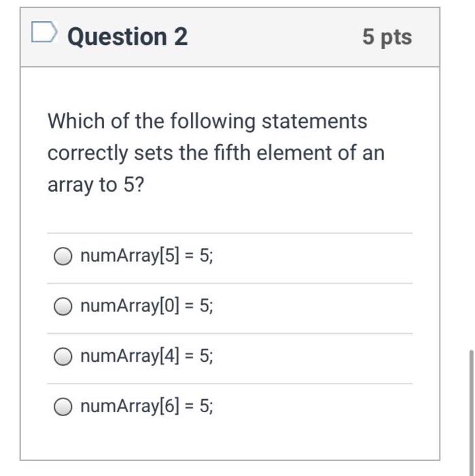
Task: Click the answer label numArray[6] = 5;
Action: pos(147,406)
